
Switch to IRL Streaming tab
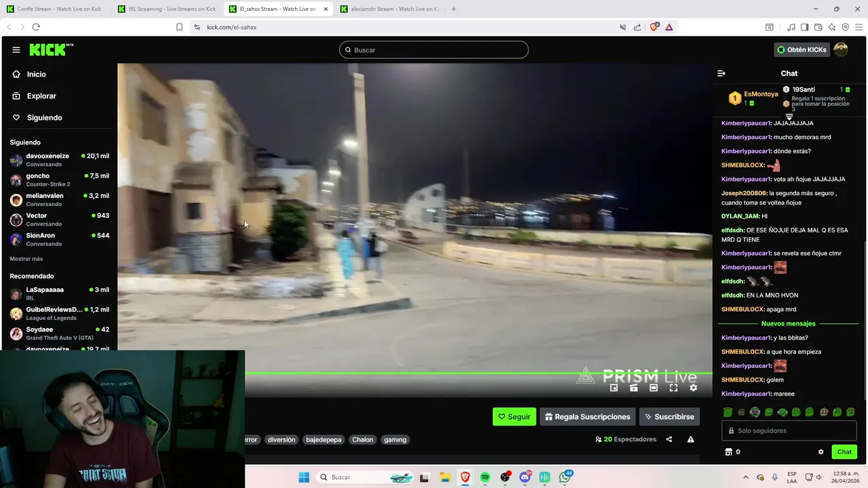tap(167, 9)
